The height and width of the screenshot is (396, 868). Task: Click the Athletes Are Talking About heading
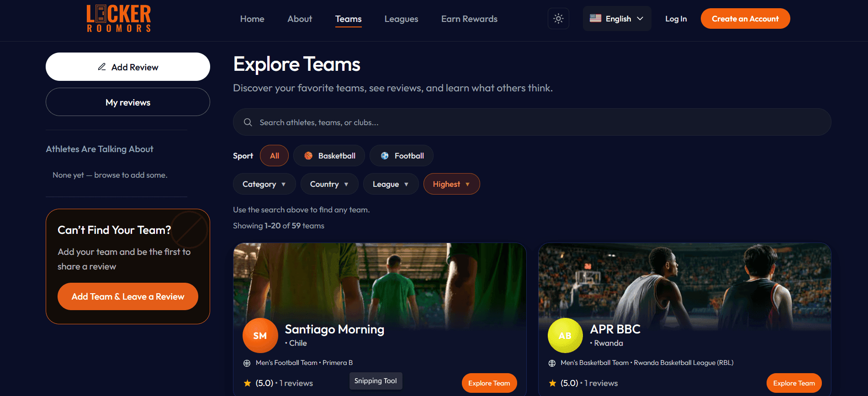pos(100,149)
